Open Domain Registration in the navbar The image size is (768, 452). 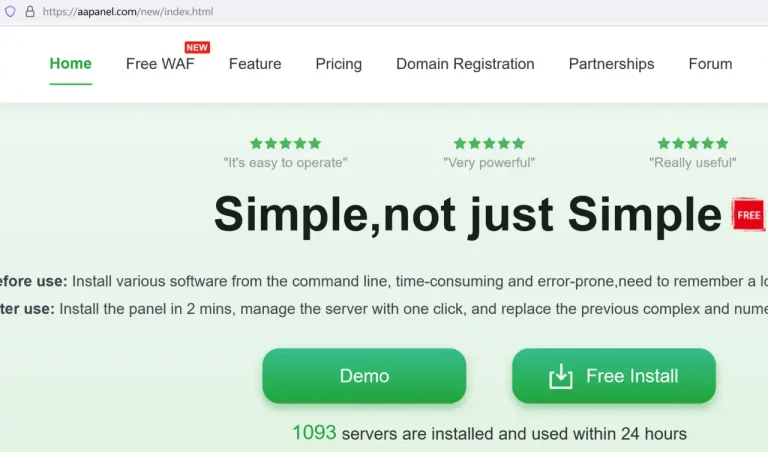click(x=465, y=64)
